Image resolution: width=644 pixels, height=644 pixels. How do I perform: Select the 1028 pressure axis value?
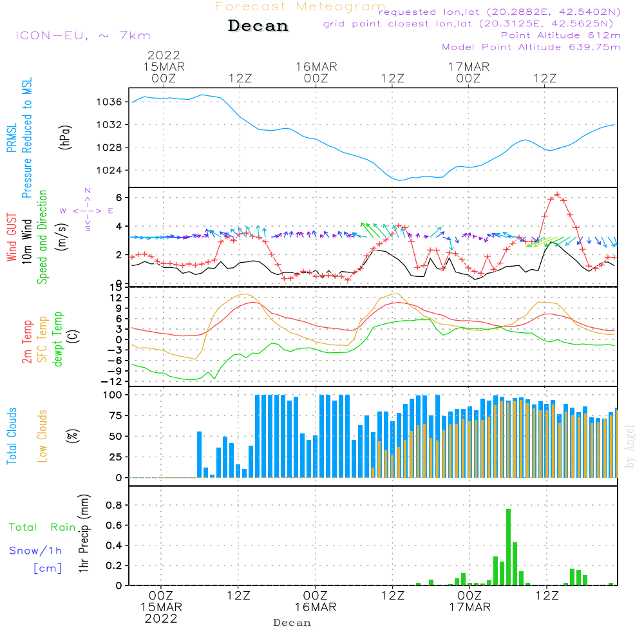tap(109, 147)
